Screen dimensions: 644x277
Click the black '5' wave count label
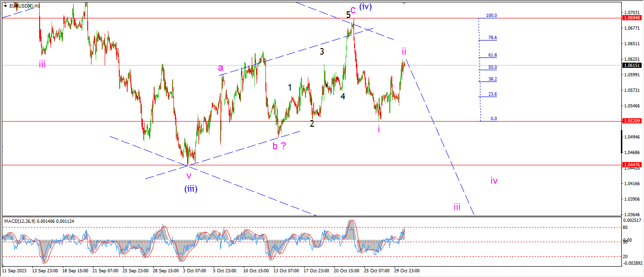[x=348, y=15]
